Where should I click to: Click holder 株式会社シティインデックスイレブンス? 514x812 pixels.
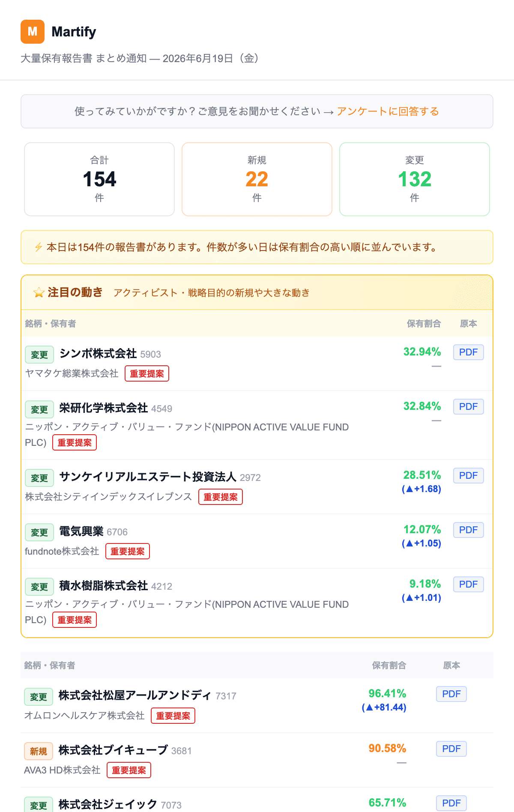point(108,497)
